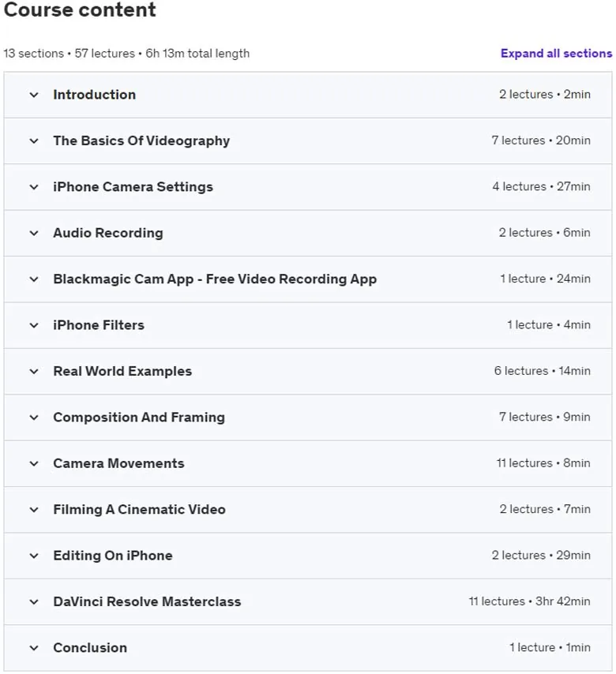Click the Editing On iPhone section title
616x674 pixels.
coord(113,556)
